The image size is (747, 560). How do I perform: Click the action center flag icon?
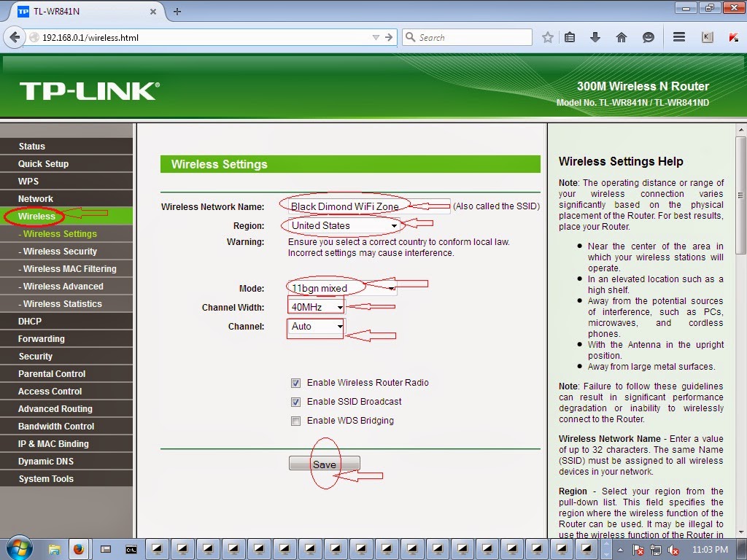(x=638, y=550)
